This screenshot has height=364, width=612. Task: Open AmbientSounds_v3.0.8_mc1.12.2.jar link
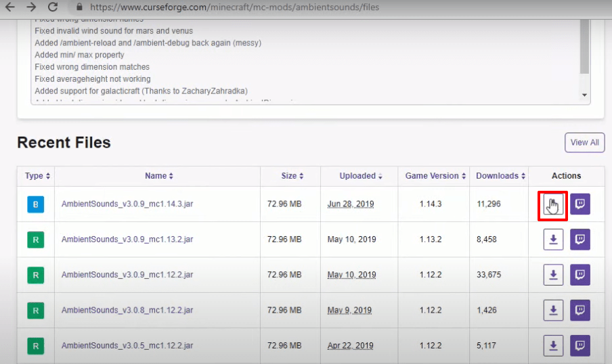pyautogui.click(x=127, y=310)
